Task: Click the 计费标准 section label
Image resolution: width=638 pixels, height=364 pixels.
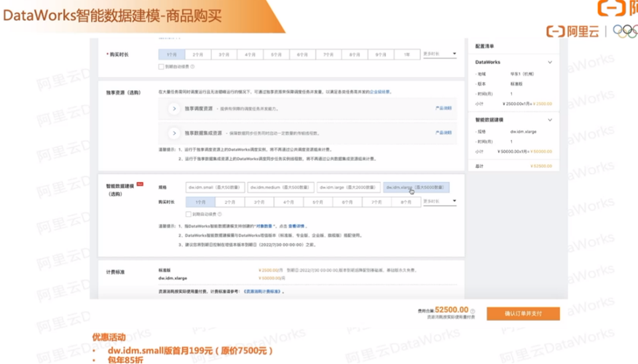Action: click(115, 272)
